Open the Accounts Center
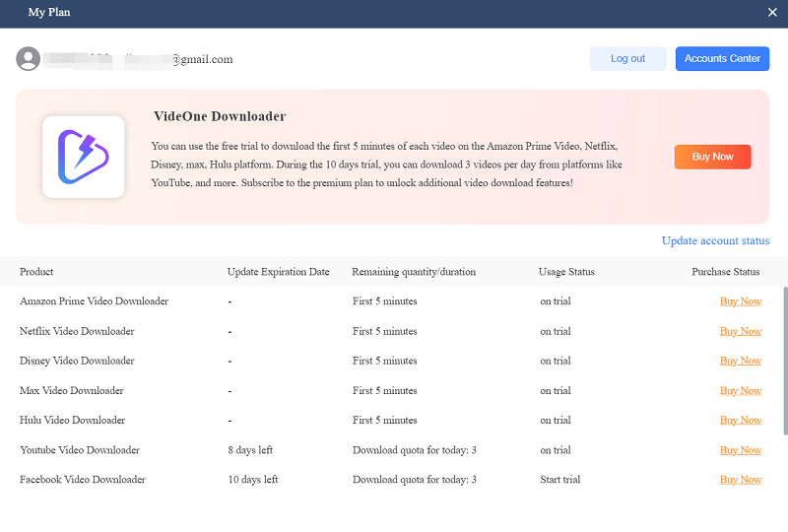This screenshot has height=532, width=788. [x=722, y=59]
